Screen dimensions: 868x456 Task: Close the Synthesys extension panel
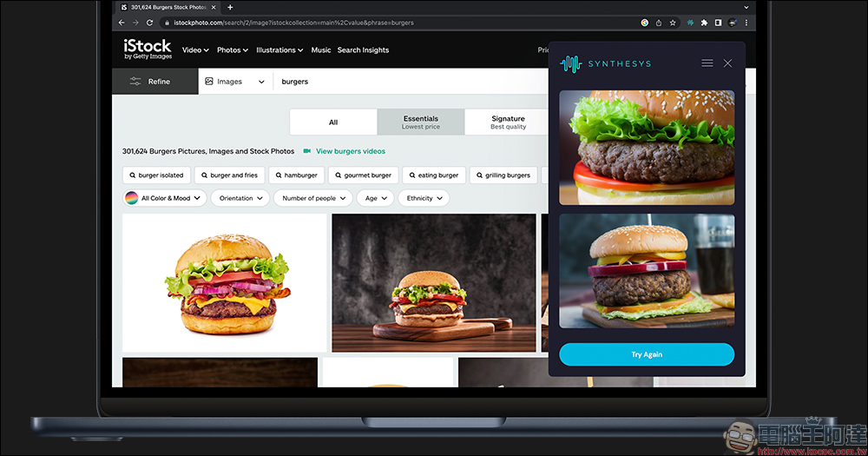coord(727,63)
